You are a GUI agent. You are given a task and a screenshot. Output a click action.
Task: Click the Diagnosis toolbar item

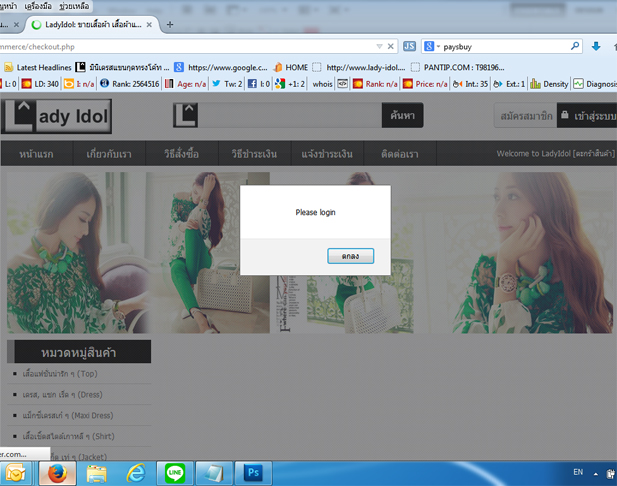coord(595,84)
